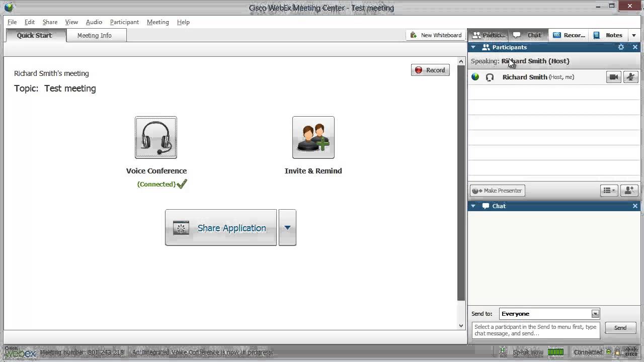Click the WebEx globe icon in title bar
644x362 pixels.
tap(9, 7)
